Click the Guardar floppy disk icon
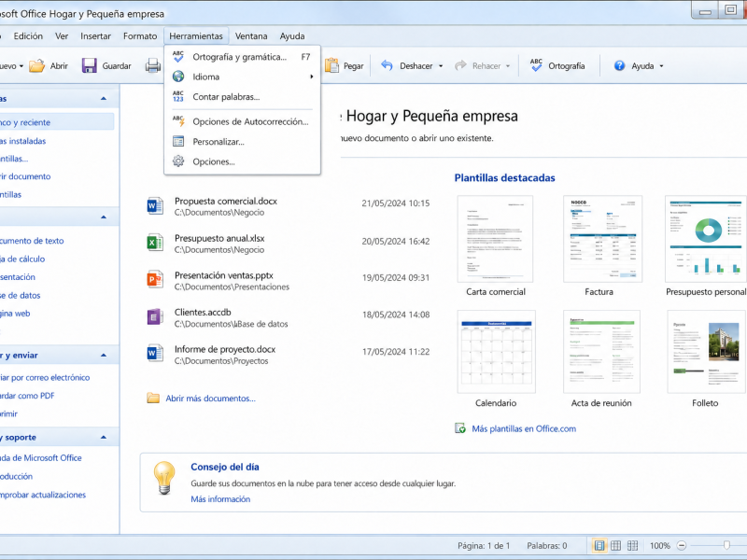This screenshot has height=560, width=747. point(89,65)
